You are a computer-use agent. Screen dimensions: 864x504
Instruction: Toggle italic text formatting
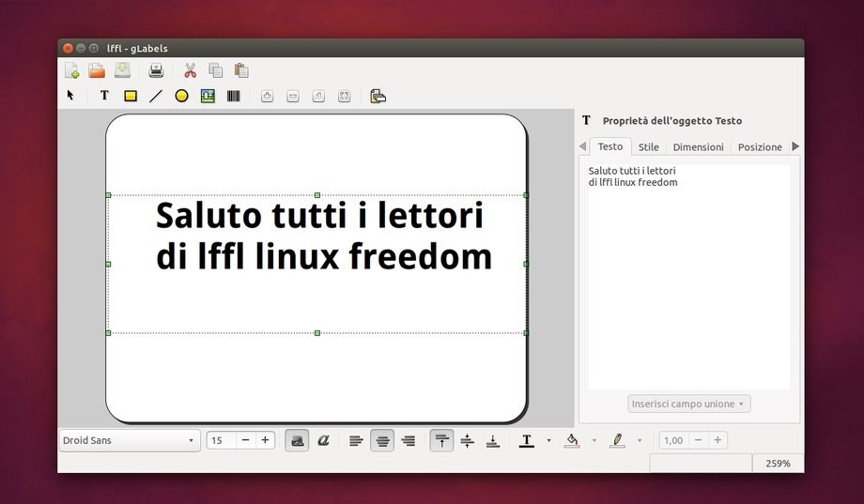click(x=323, y=440)
